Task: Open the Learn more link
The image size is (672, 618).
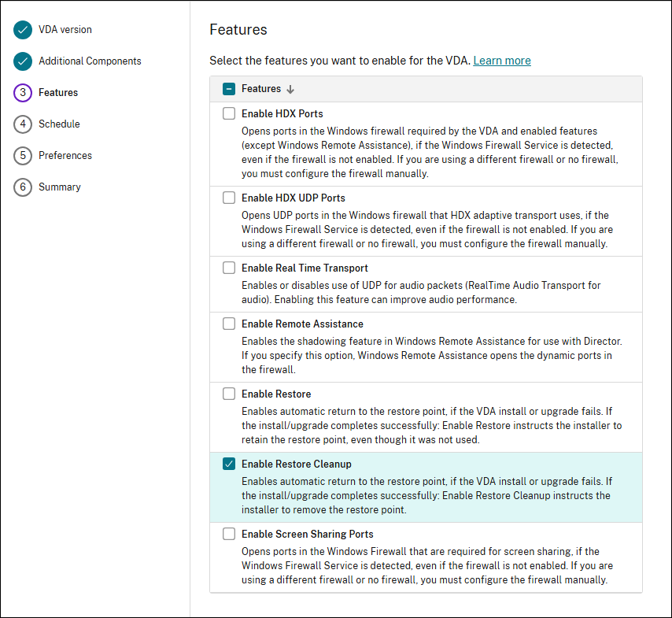Action: [501, 61]
